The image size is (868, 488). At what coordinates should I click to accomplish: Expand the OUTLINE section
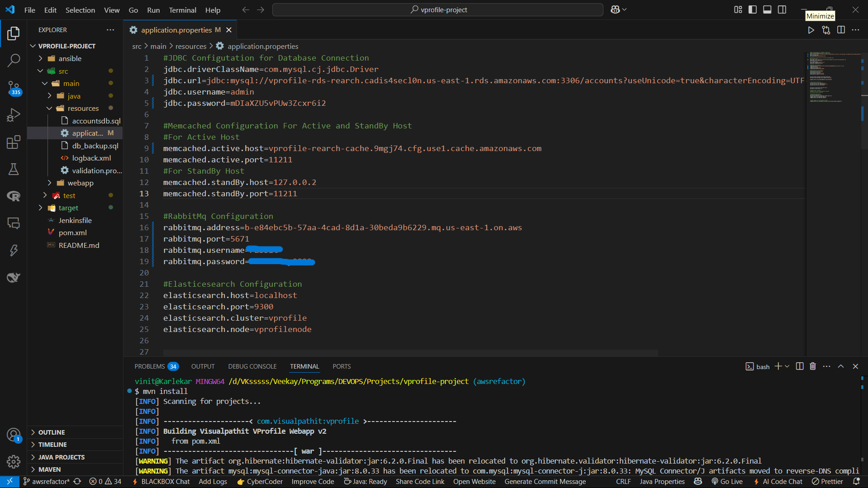(52, 432)
